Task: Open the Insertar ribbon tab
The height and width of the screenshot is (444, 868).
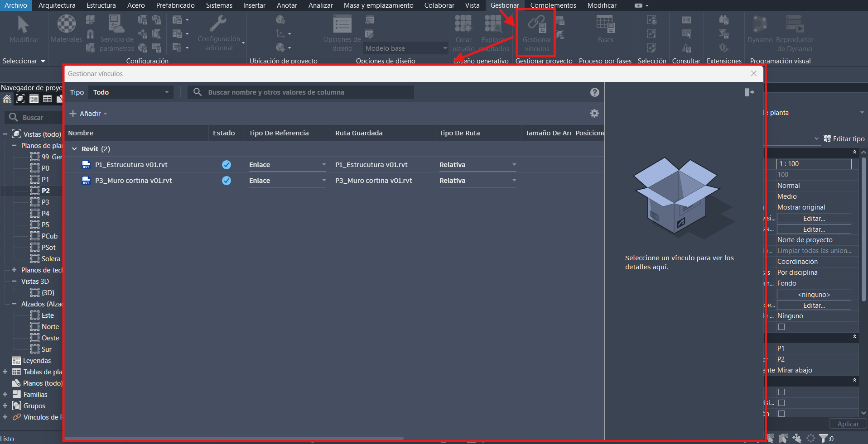Action: coord(254,5)
